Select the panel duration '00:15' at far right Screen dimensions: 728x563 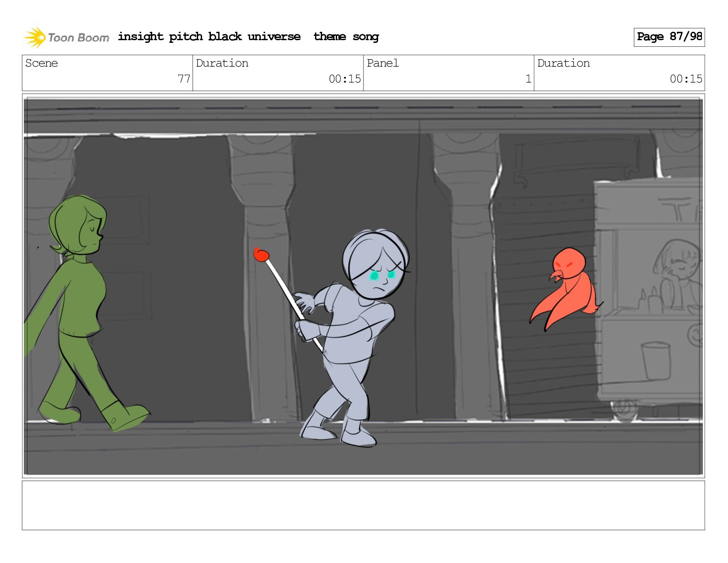pyautogui.click(x=686, y=79)
